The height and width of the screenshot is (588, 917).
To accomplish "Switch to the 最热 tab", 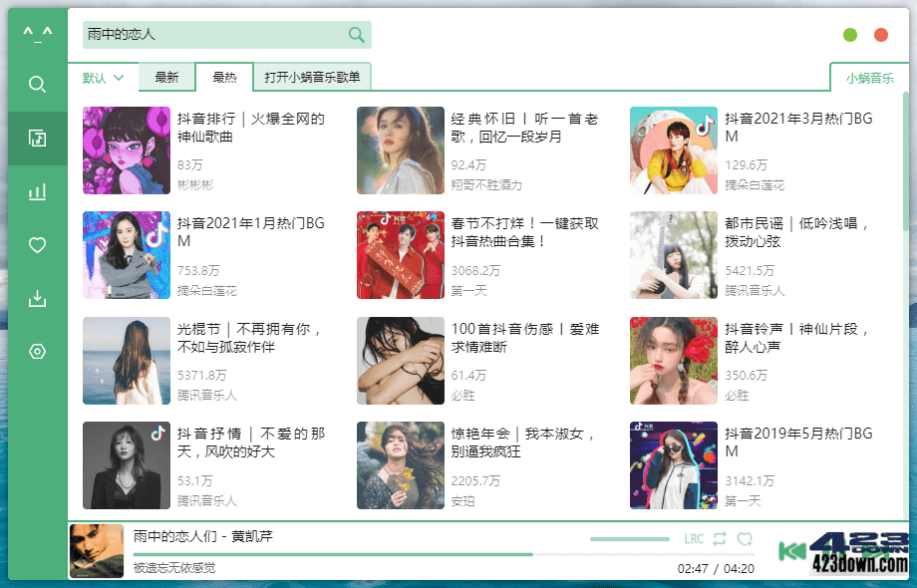I will (x=223, y=76).
